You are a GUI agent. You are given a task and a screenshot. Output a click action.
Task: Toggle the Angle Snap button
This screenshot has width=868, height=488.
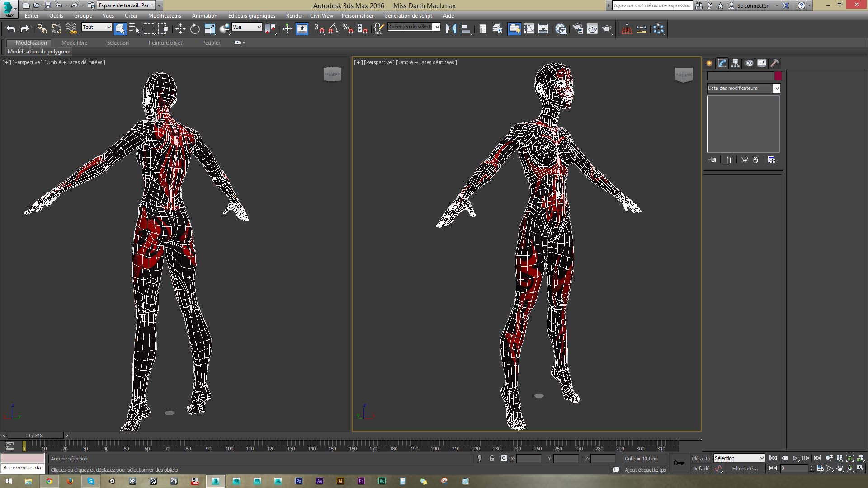pos(333,29)
